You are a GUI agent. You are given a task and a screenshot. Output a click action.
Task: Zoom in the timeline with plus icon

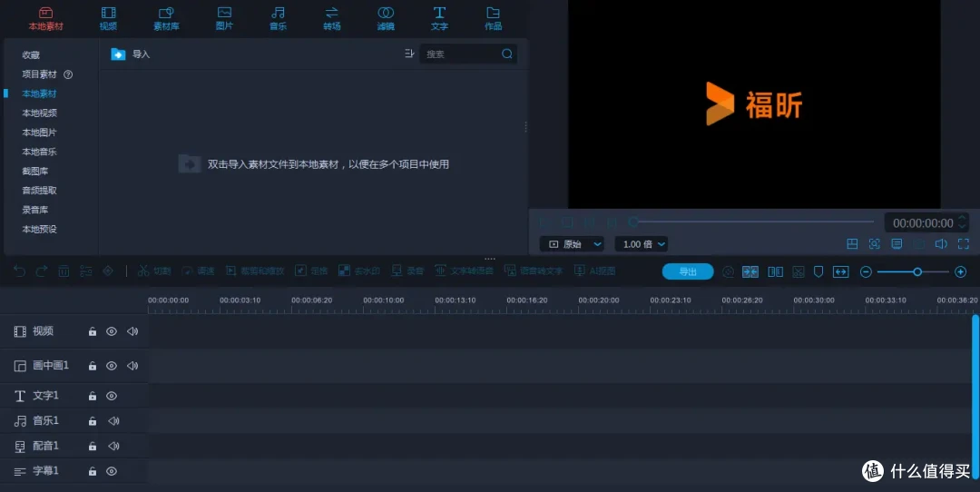coord(961,271)
